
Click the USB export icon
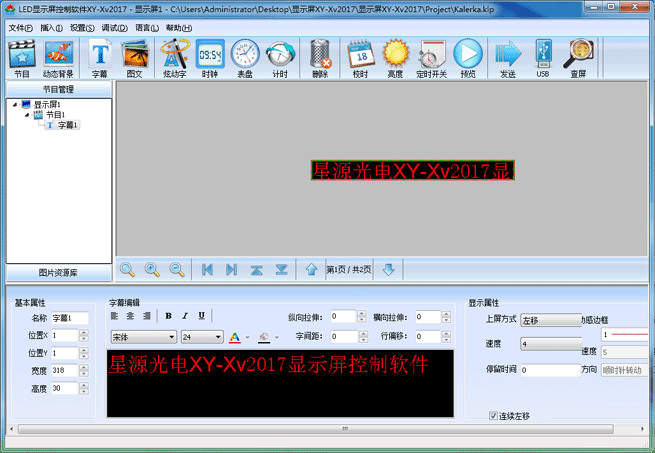[x=542, y=56]
